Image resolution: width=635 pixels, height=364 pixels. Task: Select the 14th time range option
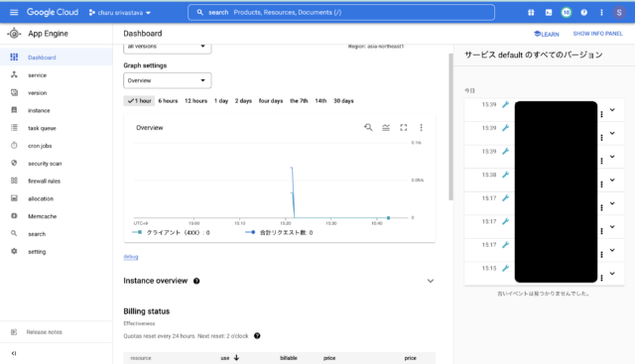click(320, 101)
